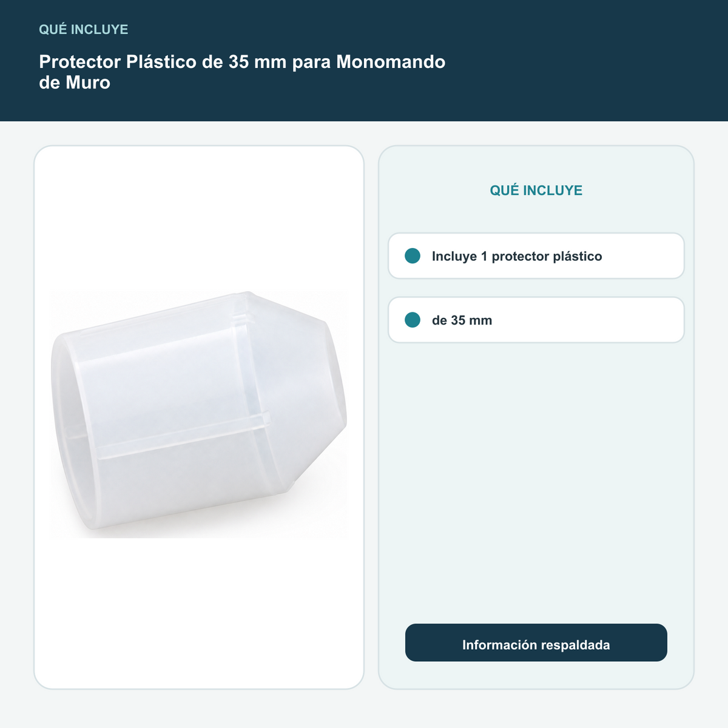Click the 'Información respaldada' button
Viewport: 728px width, 728px height.
pos(536,642)
